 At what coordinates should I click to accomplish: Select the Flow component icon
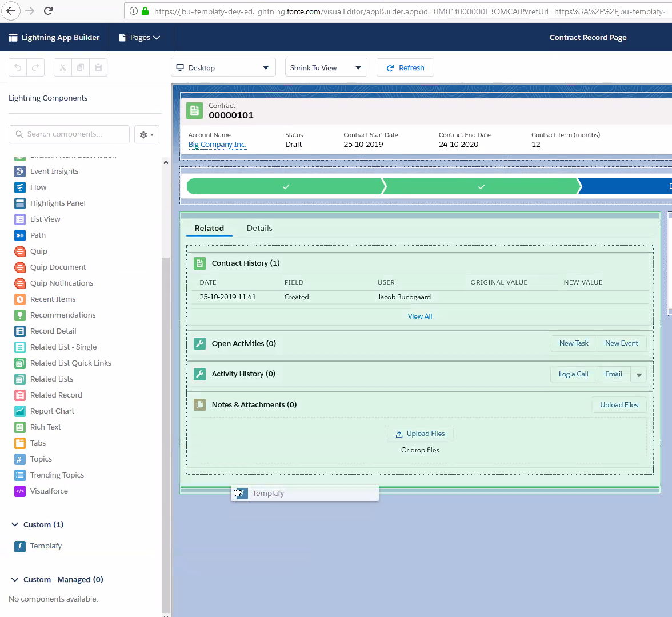click(x=19, y=187)
